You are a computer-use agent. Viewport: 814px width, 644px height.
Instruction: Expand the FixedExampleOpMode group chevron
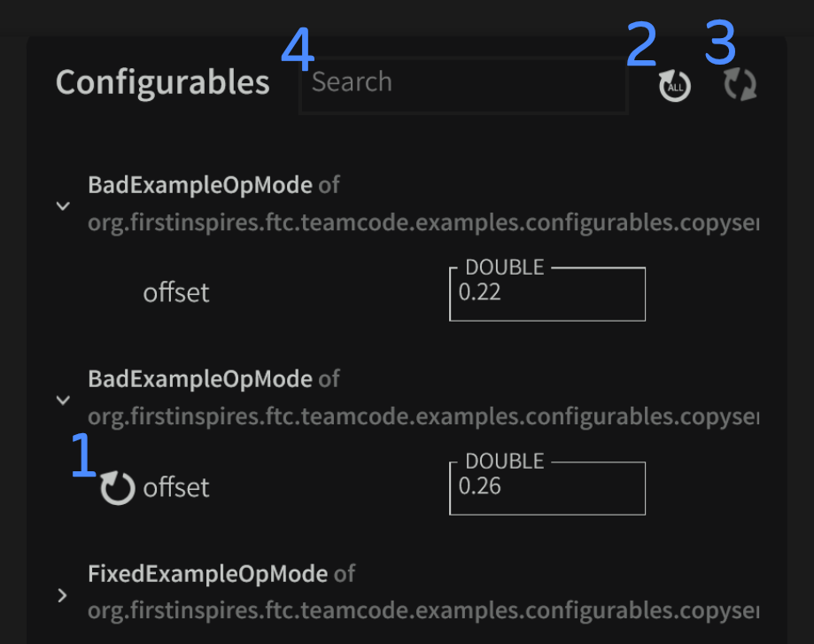(62, 594)
